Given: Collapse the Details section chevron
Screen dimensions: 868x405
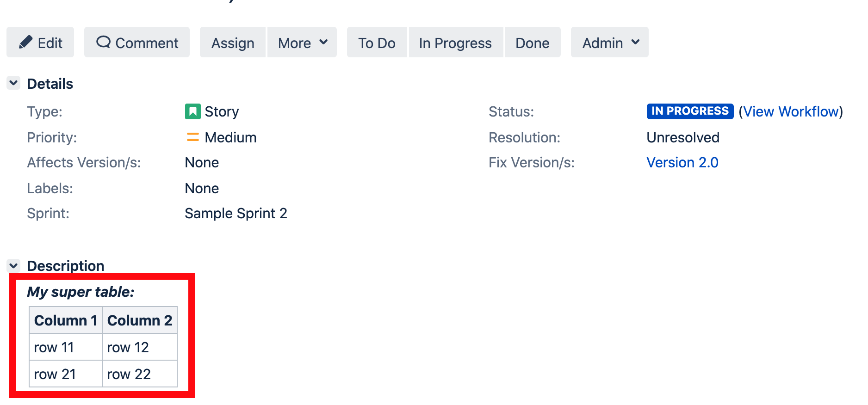Looking at the screenshot, I should coord(13,83).
